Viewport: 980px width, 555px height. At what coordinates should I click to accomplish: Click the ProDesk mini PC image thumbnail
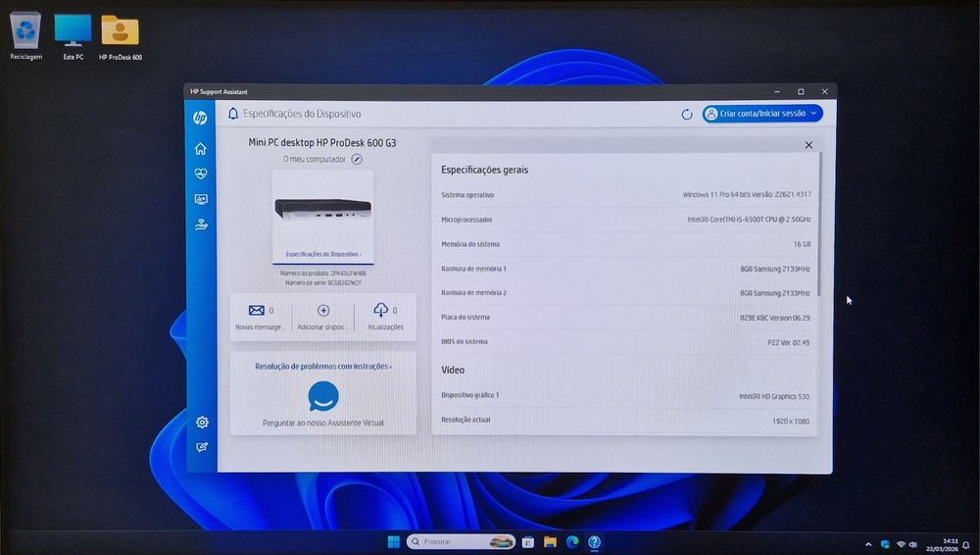pyautogui.click(x=323, y=209)
